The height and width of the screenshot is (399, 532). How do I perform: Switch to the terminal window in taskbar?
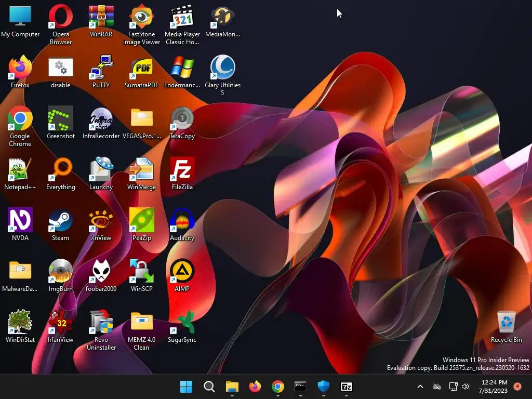click(300, 387)
